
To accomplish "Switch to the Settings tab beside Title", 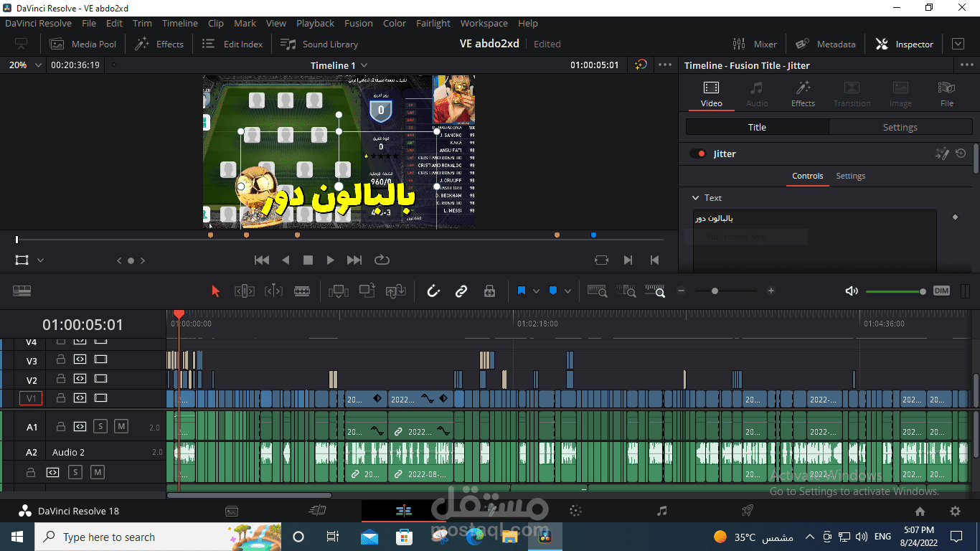I will 900,127.
